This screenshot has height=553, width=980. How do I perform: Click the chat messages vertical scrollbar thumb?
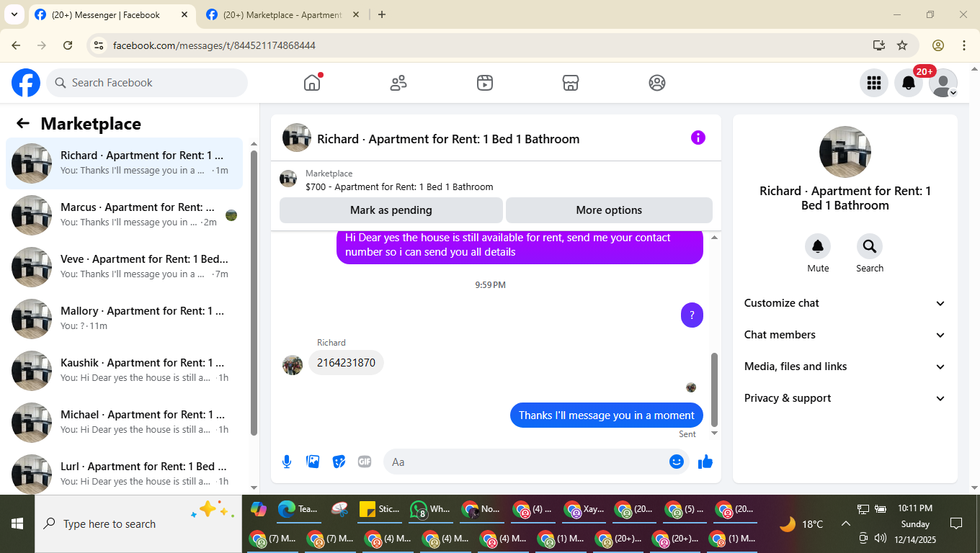tap(714, 389)
